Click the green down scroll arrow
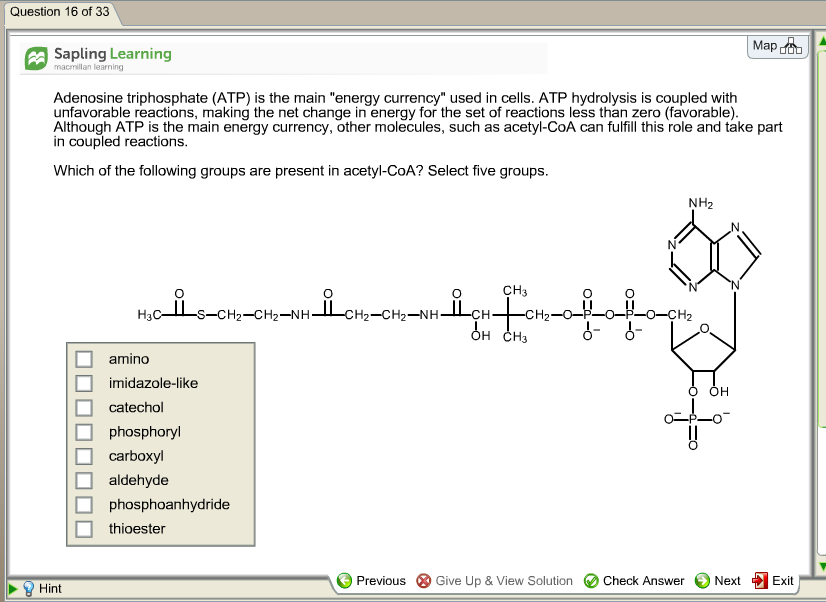The width and height of the screenshot is (826, 602). point(819,565)
